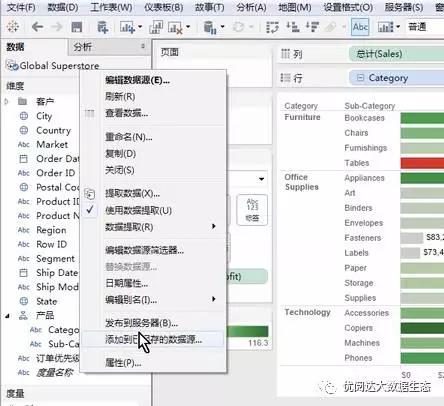Click the back arrow in toolbar
The height and width of the screenshot is (406, 444).
pyautogui.click(x=37, y=27)
